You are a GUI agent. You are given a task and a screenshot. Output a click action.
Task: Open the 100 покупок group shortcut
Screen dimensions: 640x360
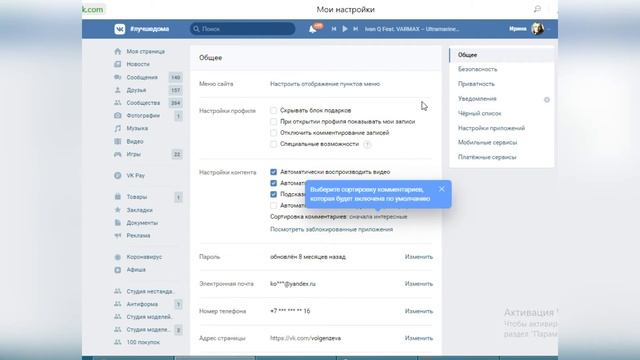tap(143, 342)
